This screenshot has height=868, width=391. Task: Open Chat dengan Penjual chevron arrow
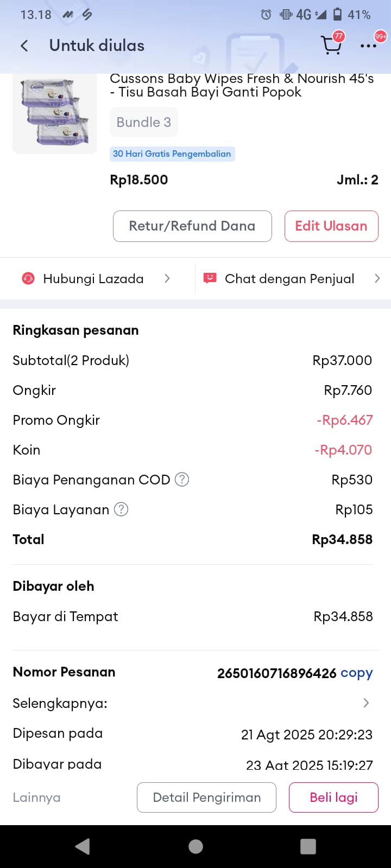(377, 278)
